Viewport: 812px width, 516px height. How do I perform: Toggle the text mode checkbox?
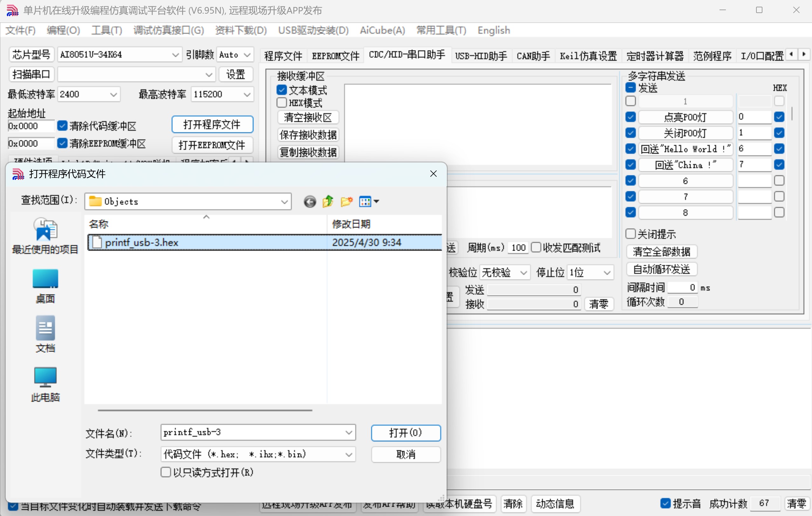[x=282, y=90]
